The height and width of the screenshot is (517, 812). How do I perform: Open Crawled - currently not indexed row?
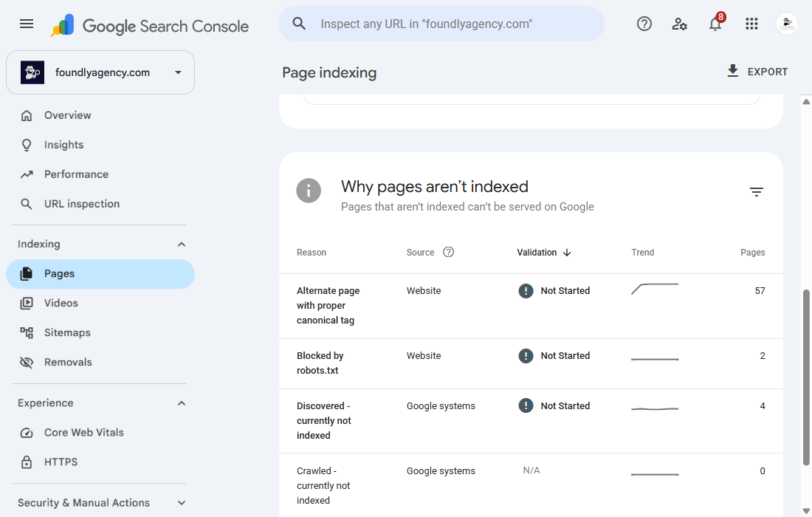[x=531, y=485]
